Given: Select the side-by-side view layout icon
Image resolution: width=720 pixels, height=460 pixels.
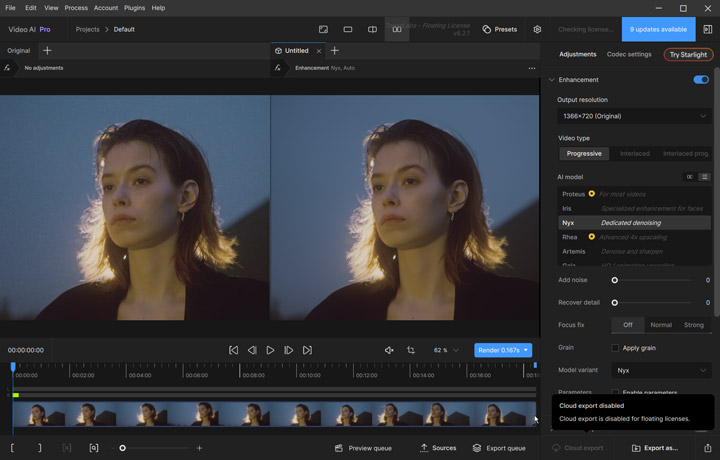Looking at the screenshot, I should pyautogui.click(x=397, y=29).
